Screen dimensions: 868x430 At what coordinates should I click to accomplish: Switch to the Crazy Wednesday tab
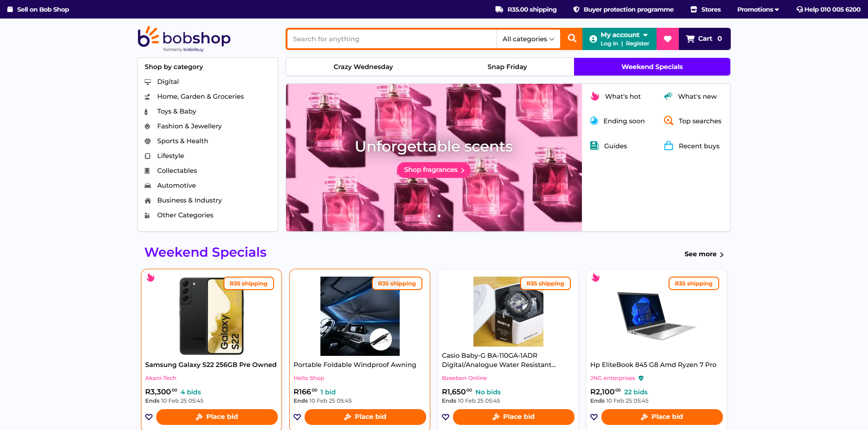click(363, 67)
